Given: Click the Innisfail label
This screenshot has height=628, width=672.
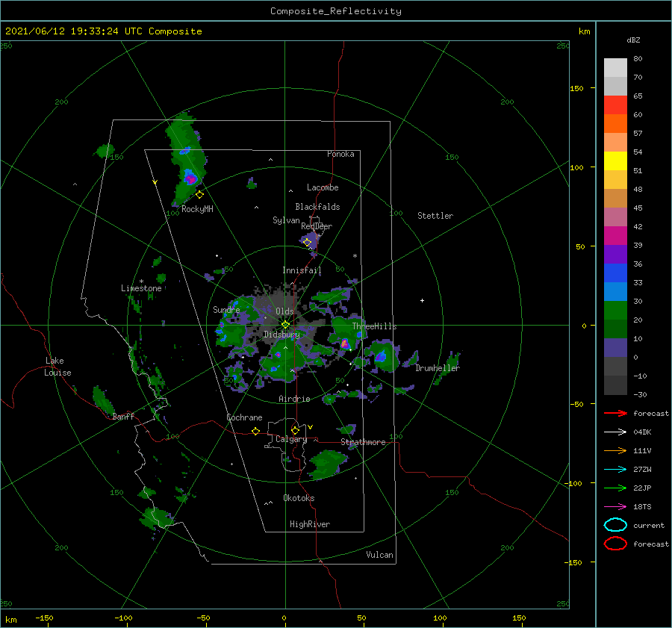Looking at the screenshot, I should pyautogui.click(x=302, y=270).
